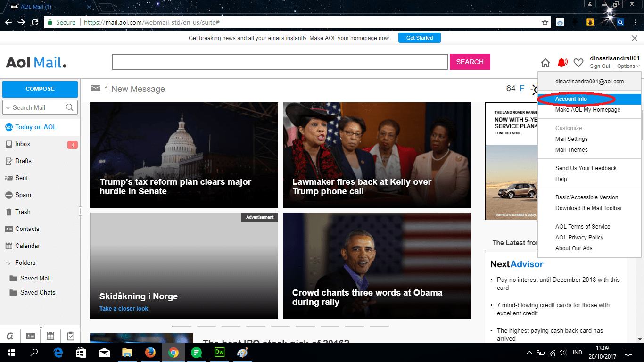The width and height of the screenshot is (644, 362).
Task: Open Crowd chants at Obama rally story
Action: 377,265
